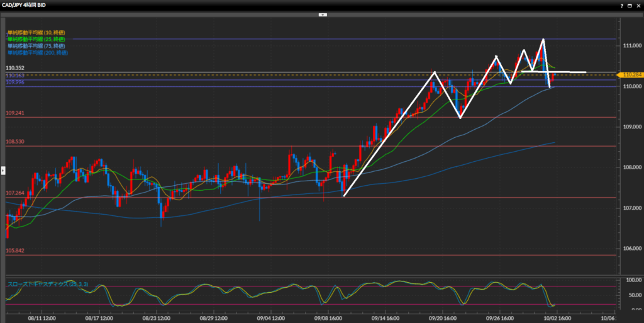Select the 108.530 red horizontal line label
Image resolution: width=644 pixels, height=323 pixels.
(15, 142)
